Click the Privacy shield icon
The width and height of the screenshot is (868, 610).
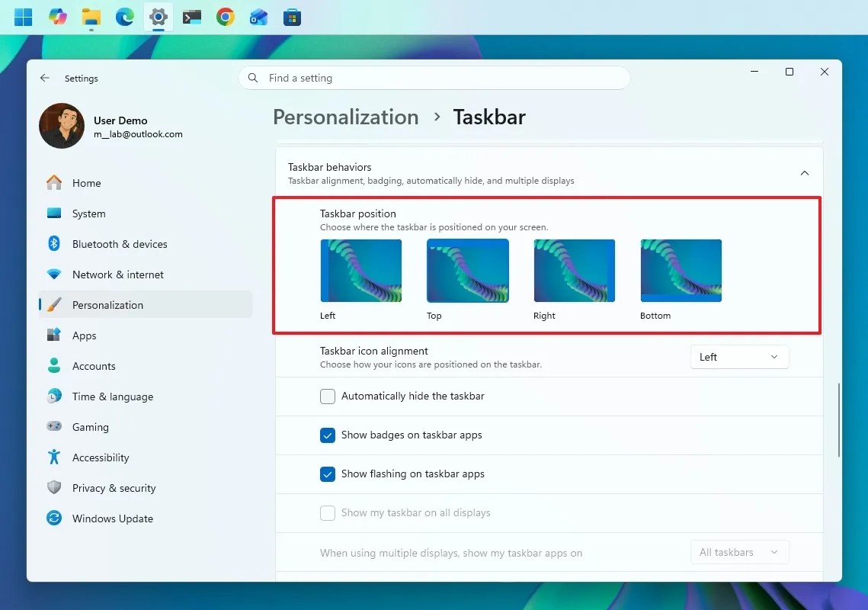point(53,487)
